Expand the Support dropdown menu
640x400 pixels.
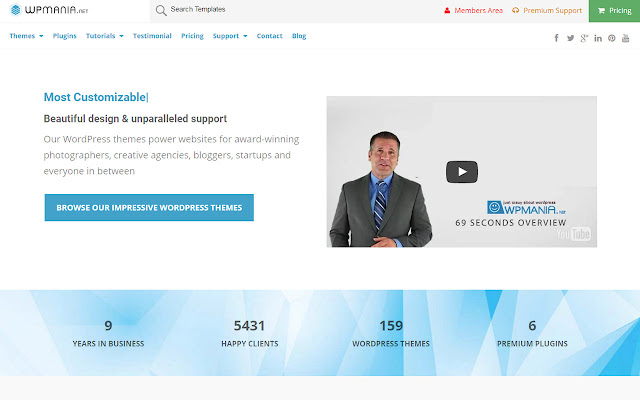(x=230, y=36)
